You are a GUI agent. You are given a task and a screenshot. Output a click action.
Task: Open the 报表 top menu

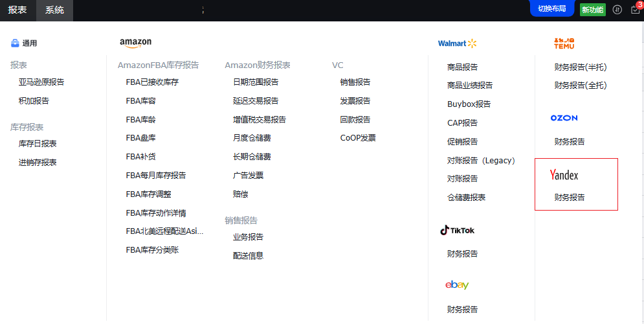click(x=17, y=10)
